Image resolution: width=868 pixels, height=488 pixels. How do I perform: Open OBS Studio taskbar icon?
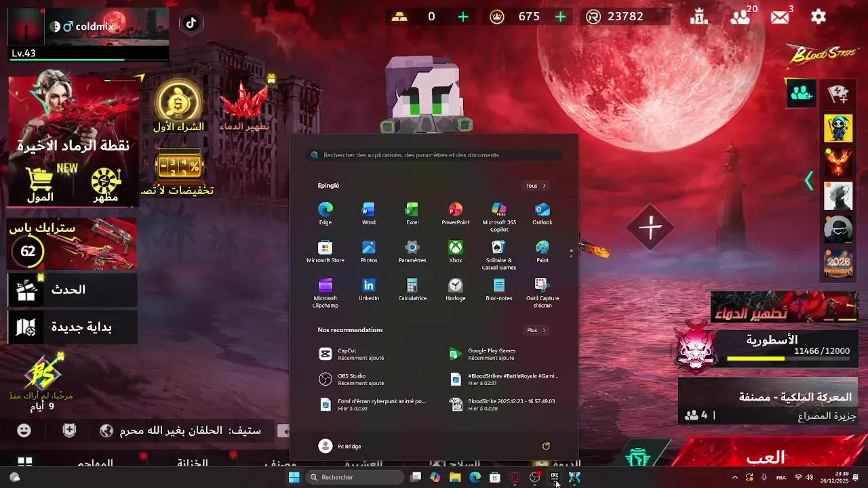coord(534,477)
